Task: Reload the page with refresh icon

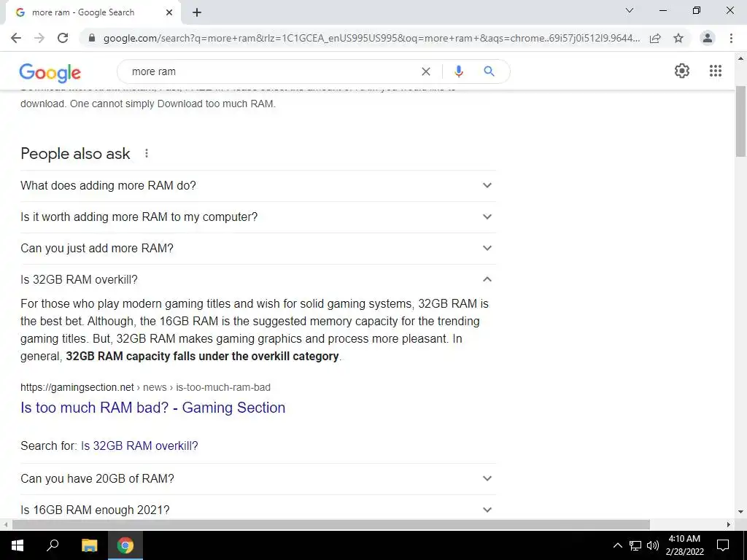Action: point(63,38)
